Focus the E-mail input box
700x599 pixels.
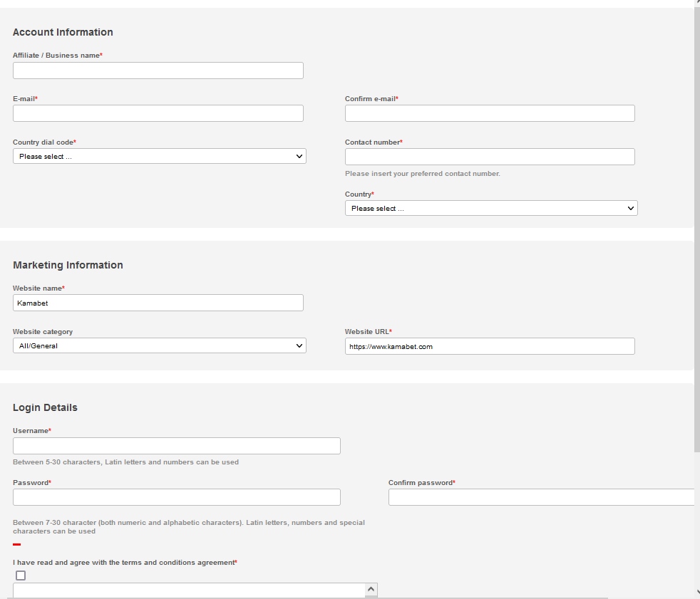pyautogui.click(x=158, y=113)
